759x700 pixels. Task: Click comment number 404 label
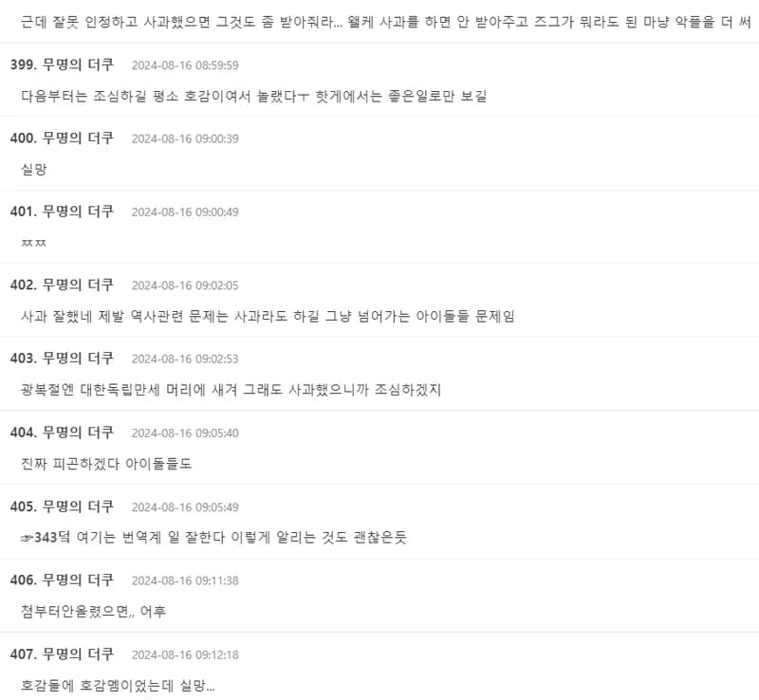point(23,432)
